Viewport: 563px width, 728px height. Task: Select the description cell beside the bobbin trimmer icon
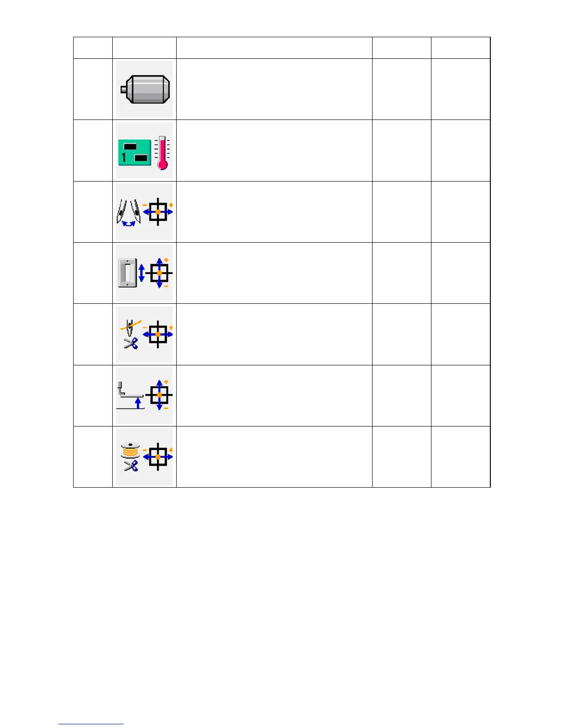click(274, 457)
